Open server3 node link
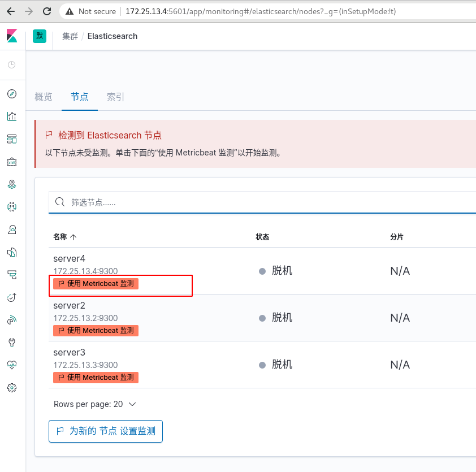Image resolution: width=476 pixels, height=472 pixels. [69, 352]
